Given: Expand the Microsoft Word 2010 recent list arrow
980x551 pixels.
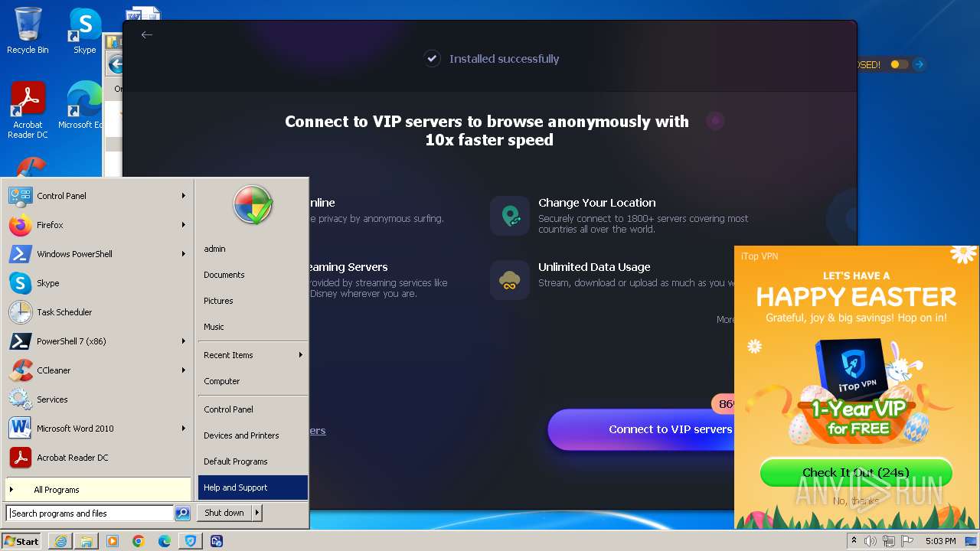Looking at the screenshot, I should click(184, 429).
